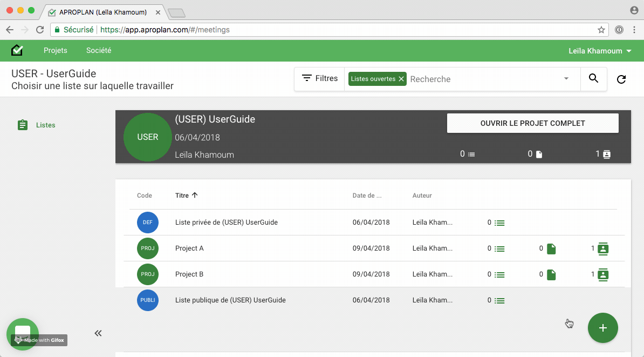Refresh the lists with the reload icon
Viewport: 644px width, 357px height.
pyautogui.click(x=621, y=79)
